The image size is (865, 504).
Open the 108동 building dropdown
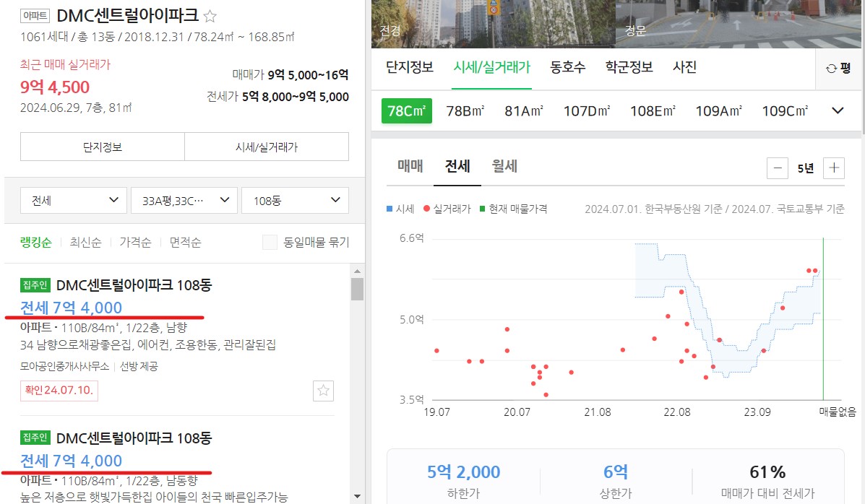click(295, 200)
